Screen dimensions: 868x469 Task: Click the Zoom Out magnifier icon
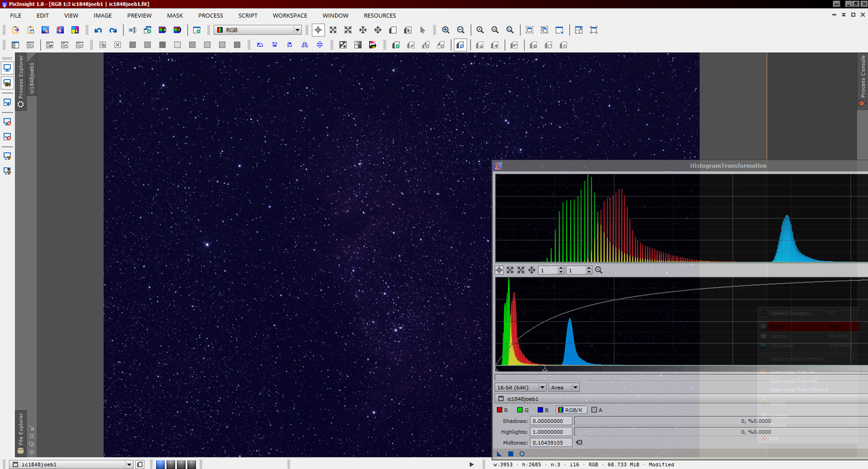coord(460,30)
